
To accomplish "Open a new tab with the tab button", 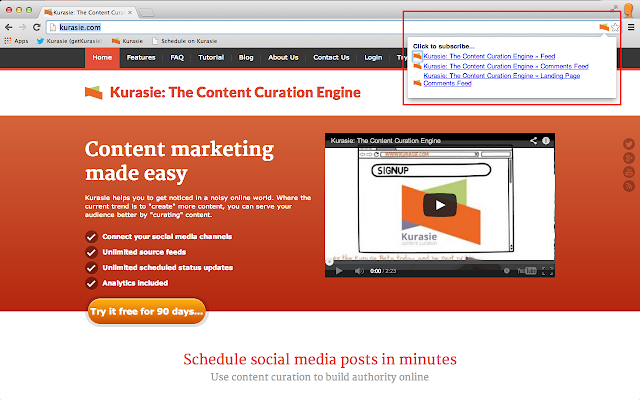I will [x=146, y=13].
